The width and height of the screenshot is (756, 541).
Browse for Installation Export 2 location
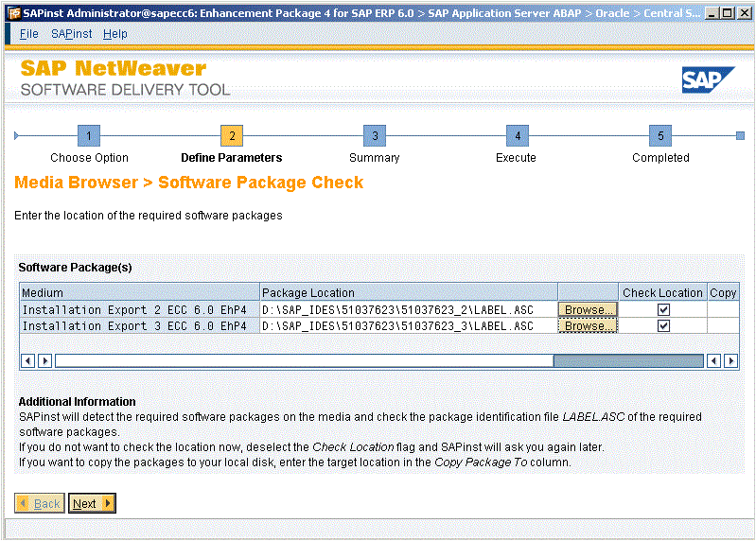[588, 309]
